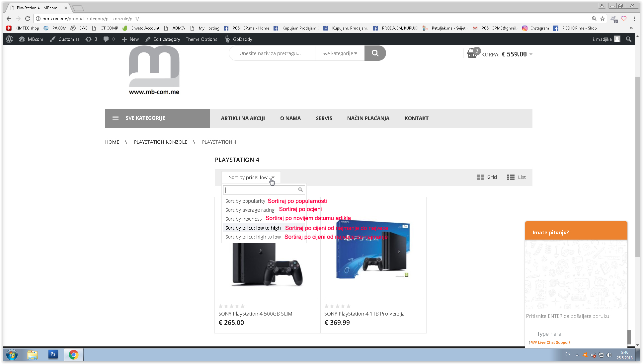Open the GoDaddy admin menu
643x364 pixels.
coord(239,39)
